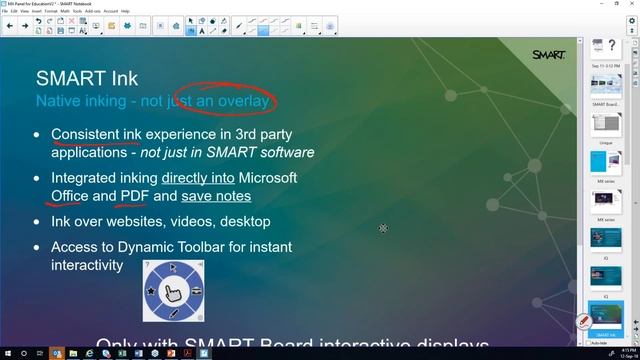This screenshot has height=360, width=640.
Task: Click the floating SMART Ink pen button
Action: tap(584, 321)
